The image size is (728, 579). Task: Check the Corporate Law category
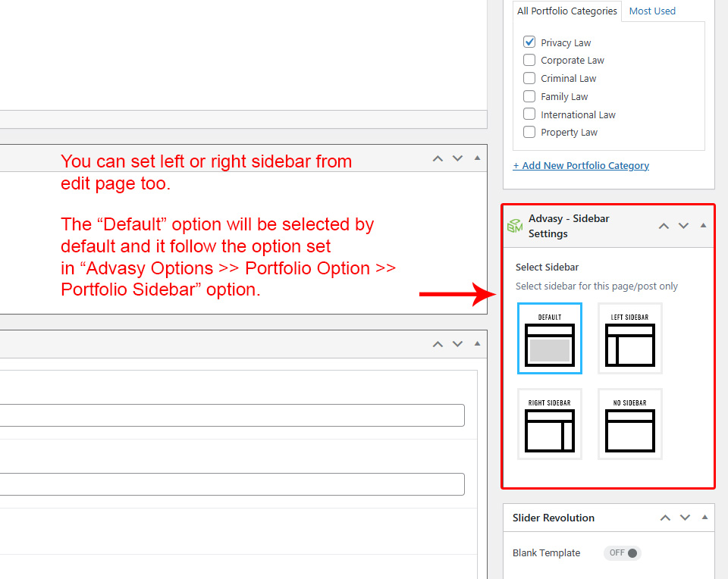[529, 60]
